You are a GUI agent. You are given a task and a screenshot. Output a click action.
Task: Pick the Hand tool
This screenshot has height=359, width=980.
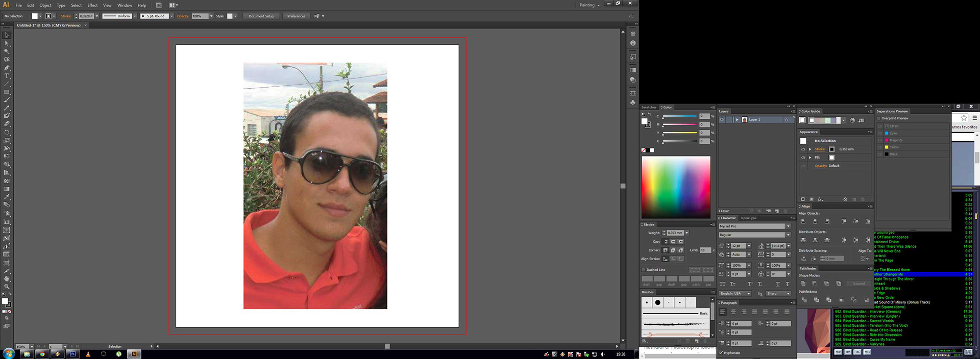[7, 278]
